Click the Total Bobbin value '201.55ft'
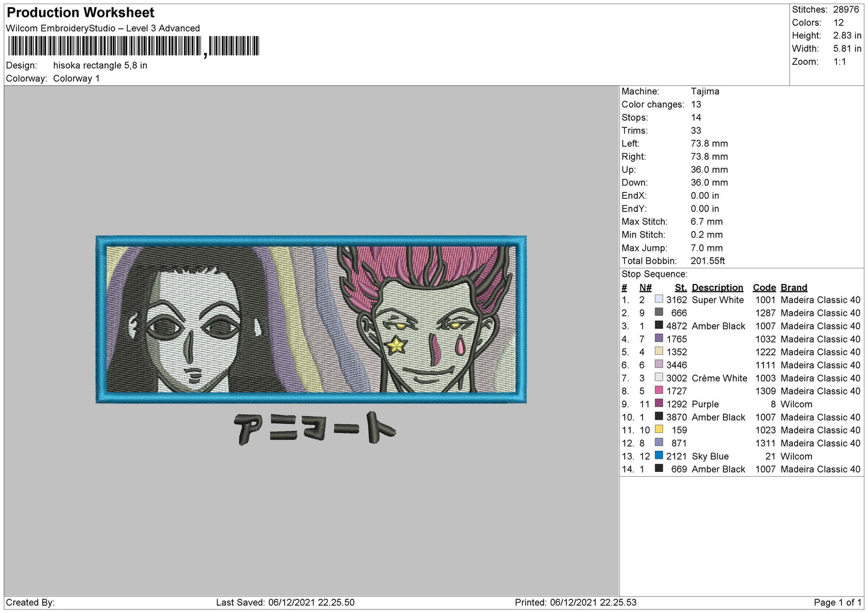This screenshot has width=868, height=613. pyautogui.click(x=708, y=261)
